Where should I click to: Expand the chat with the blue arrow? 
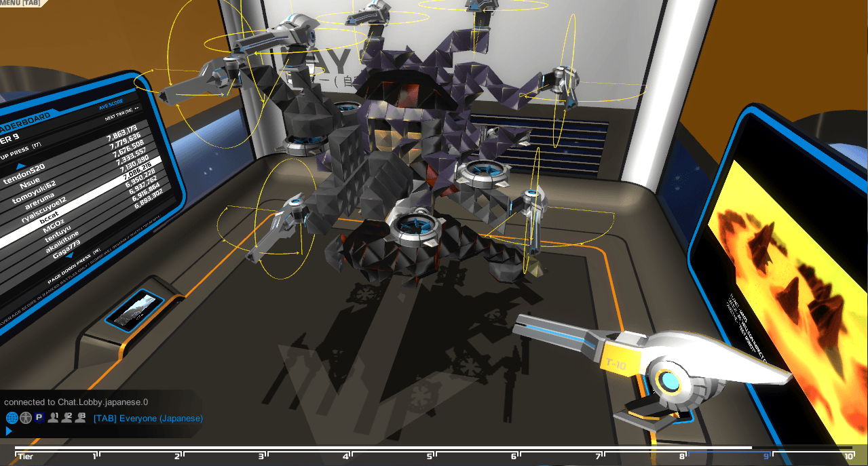click(x=9, y=431)
